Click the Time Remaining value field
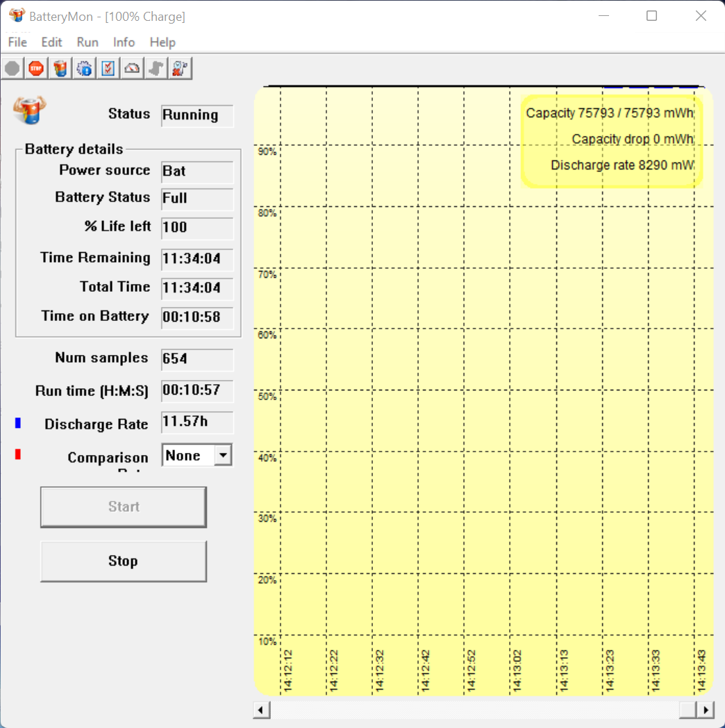This screenshot has width=725, height=728. (x=197, y=259)
